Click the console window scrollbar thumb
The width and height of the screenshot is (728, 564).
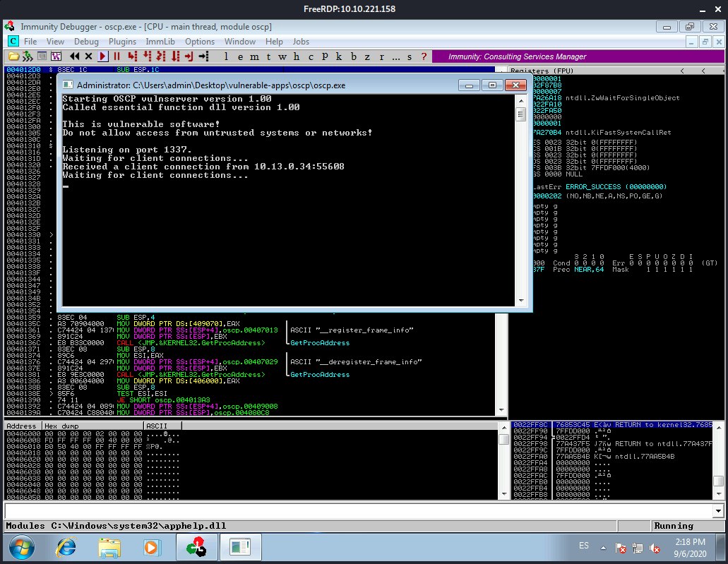click(x=521, y=114)
